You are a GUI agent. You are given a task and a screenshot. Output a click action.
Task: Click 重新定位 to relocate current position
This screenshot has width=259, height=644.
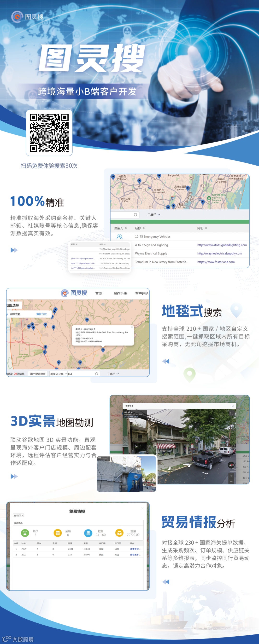coord(41,314)
